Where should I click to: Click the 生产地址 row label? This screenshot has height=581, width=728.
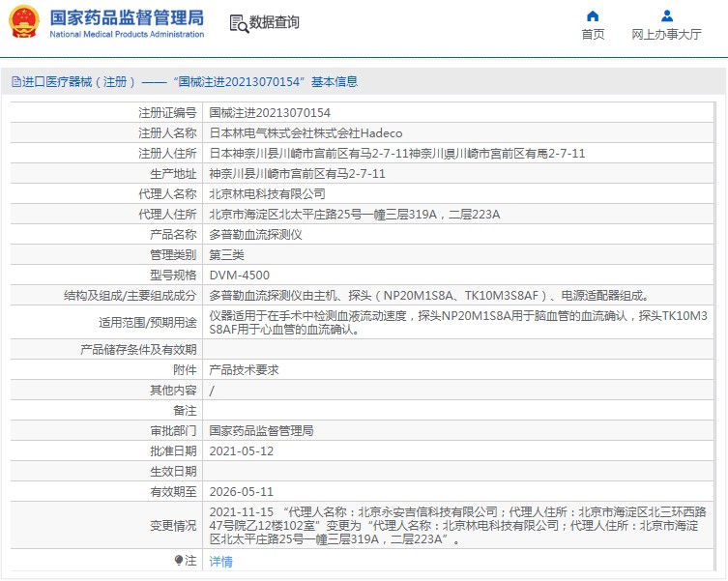(x=173, y=174)
